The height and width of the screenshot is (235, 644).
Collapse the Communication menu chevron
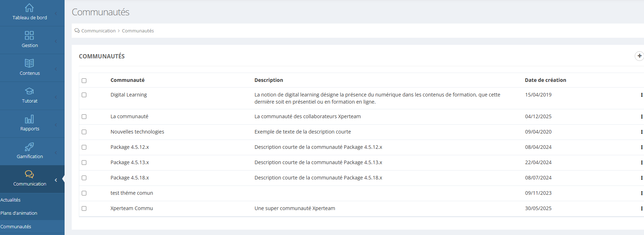point(56,180)
